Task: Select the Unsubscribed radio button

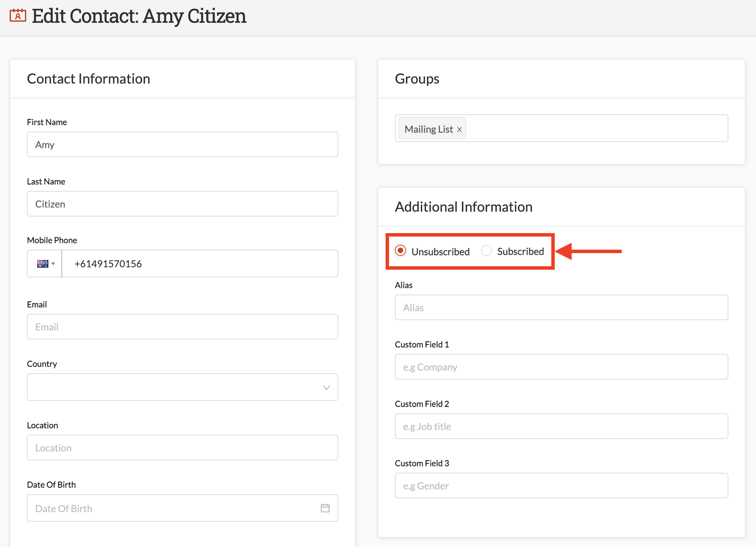Action: 400,251
